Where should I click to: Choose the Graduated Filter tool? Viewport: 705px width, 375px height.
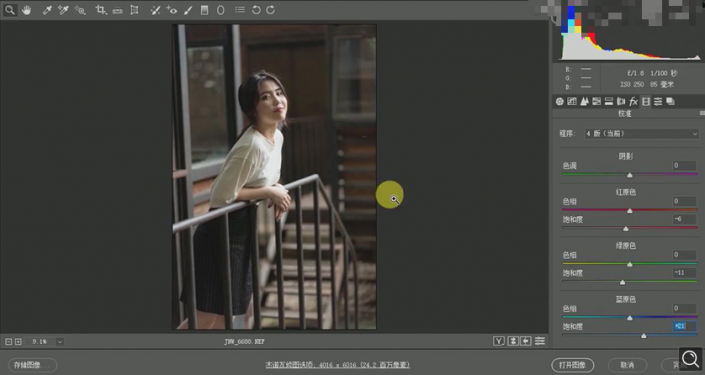pyautogui.click(x=204, y=10)
